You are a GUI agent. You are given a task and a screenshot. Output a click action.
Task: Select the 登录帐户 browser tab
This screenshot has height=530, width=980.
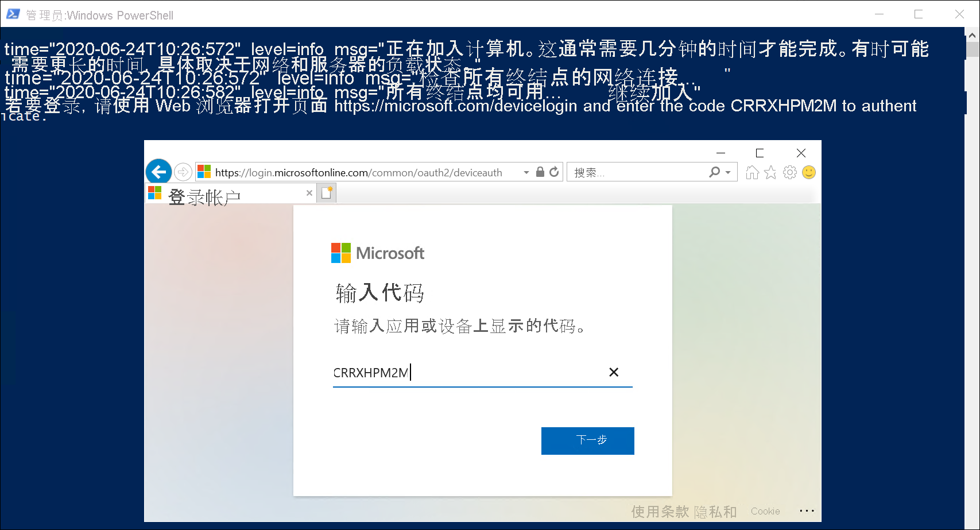pyautogui.click(x=230, y=194)
